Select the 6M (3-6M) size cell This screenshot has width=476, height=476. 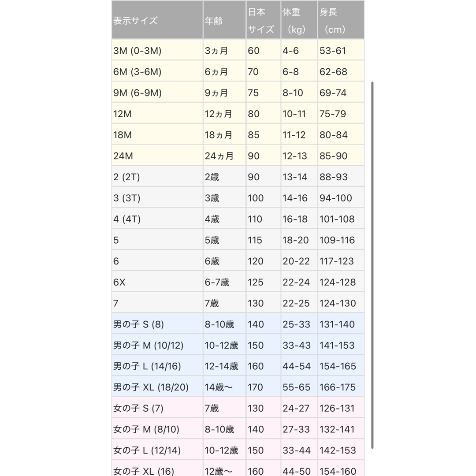click(157, 71)
